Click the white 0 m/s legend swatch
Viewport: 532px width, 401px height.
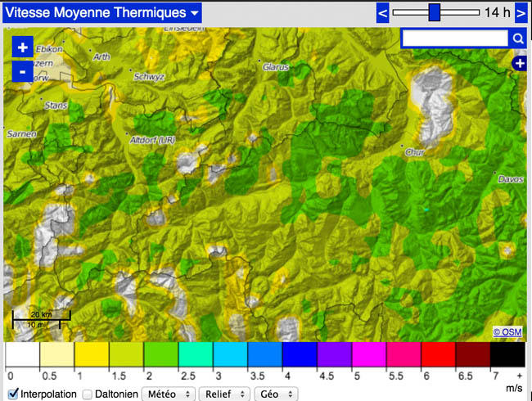tap(22, 354)
